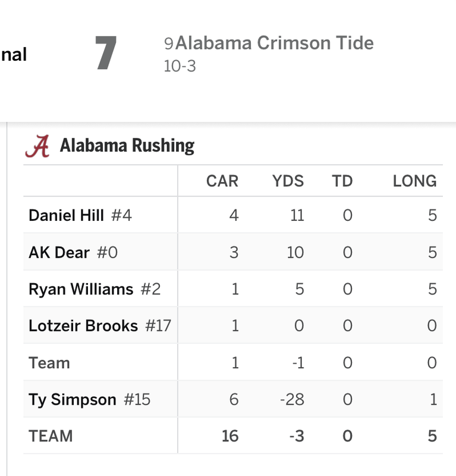
Task: Select Ryan Williams player name
Action: 81,289
